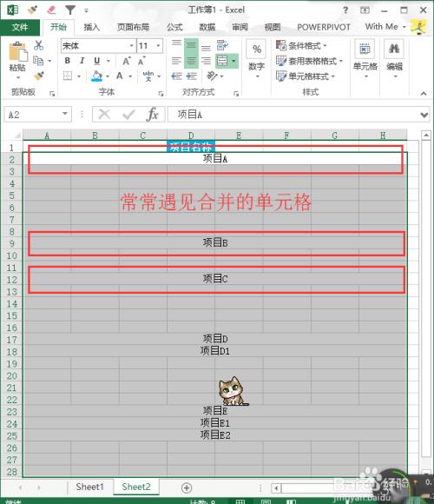The width and height of the screenshot is (434, 504).
Task: Toggle Align Left
Action: coord(176,61)
